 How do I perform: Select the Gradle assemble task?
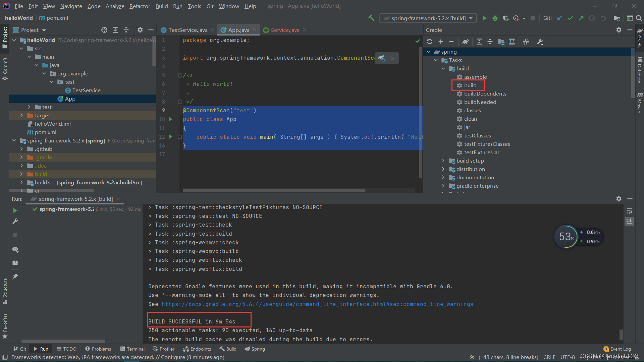(475, 77)
